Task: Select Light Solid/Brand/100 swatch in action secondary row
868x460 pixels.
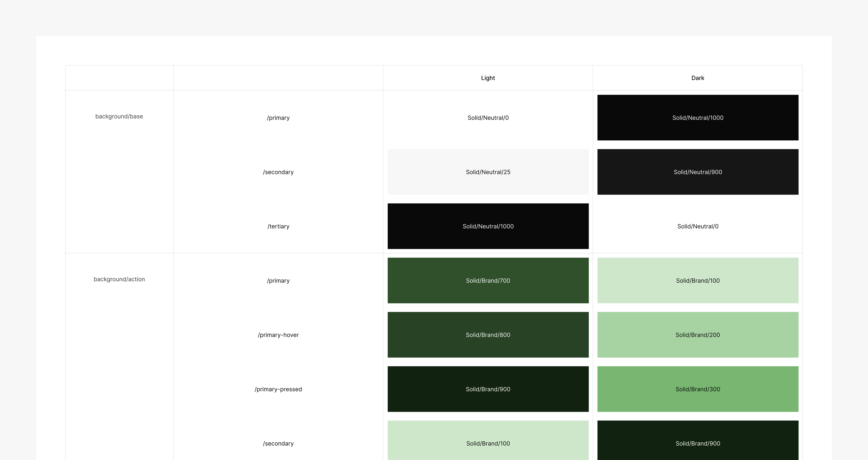Action: point(488,440)
